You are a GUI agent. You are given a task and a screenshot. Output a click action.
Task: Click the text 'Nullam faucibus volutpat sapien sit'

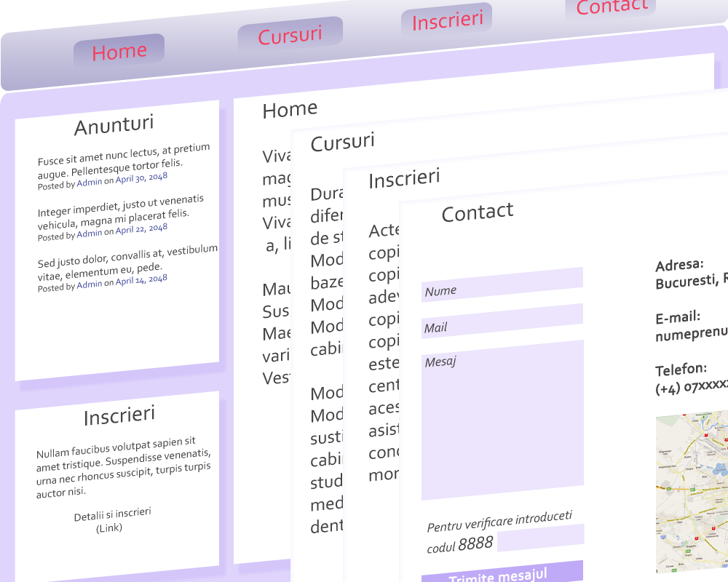coord(116,447)
